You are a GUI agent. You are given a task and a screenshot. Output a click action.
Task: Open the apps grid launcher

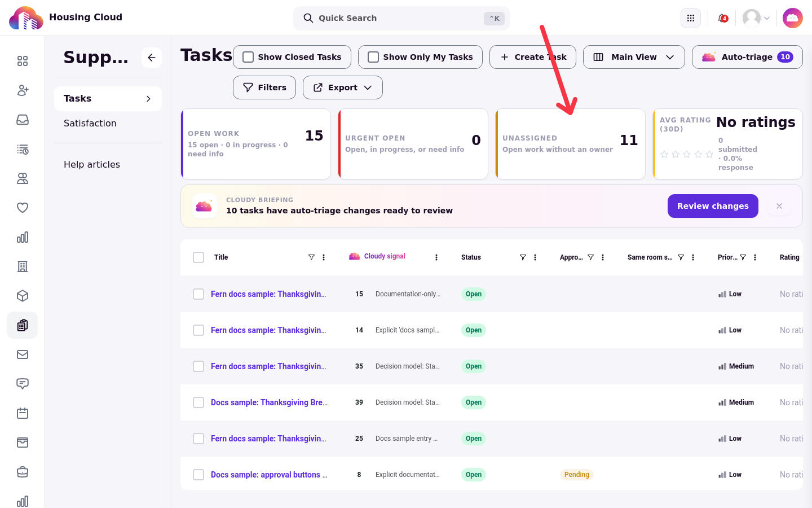691,18
